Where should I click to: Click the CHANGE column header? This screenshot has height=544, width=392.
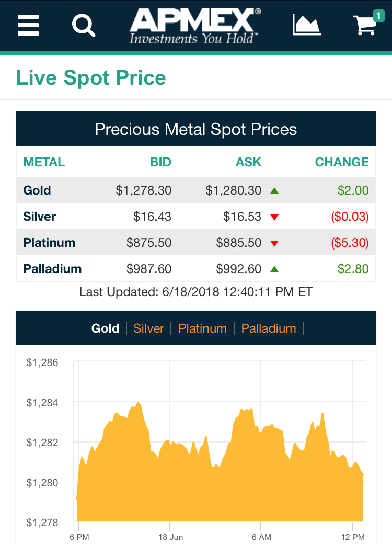342,162
